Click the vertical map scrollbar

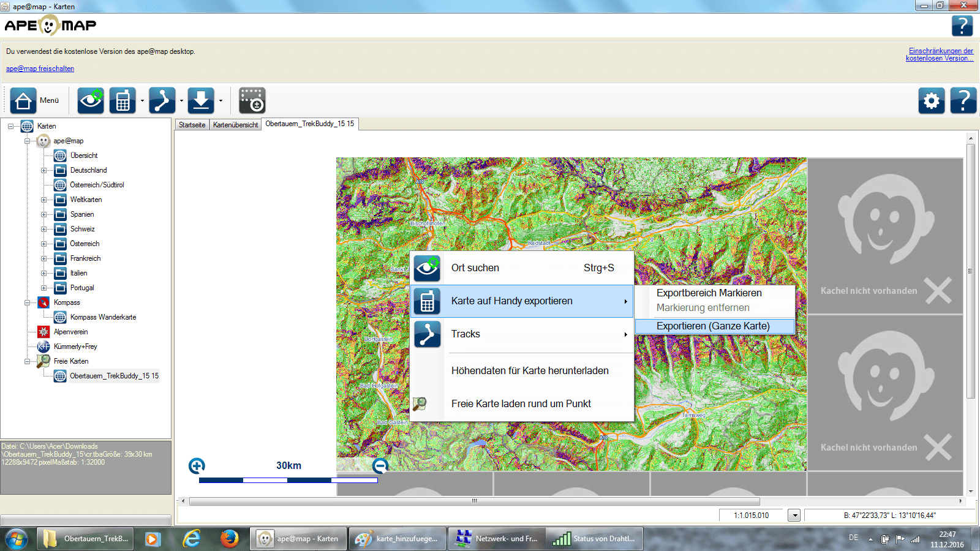(x=971, y=271)
